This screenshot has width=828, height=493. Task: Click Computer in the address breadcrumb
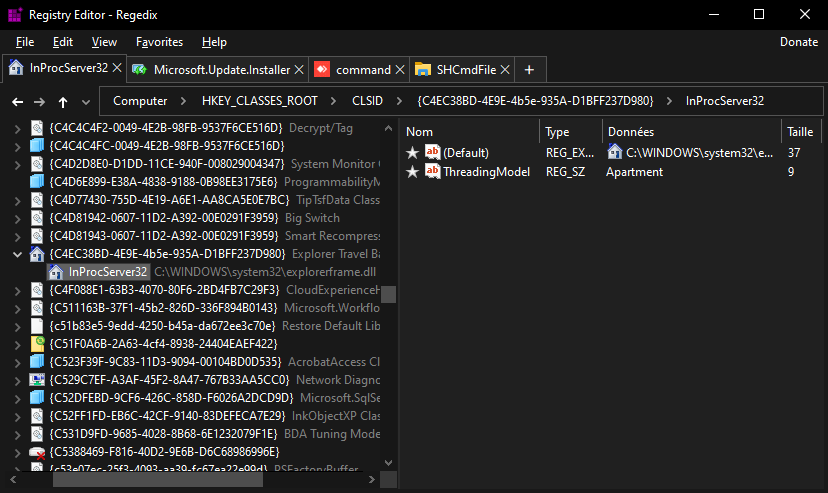140,101
